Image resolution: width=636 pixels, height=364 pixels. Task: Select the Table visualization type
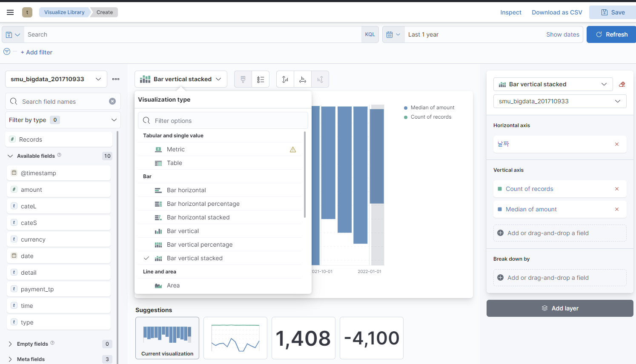[x=220, y=163]
